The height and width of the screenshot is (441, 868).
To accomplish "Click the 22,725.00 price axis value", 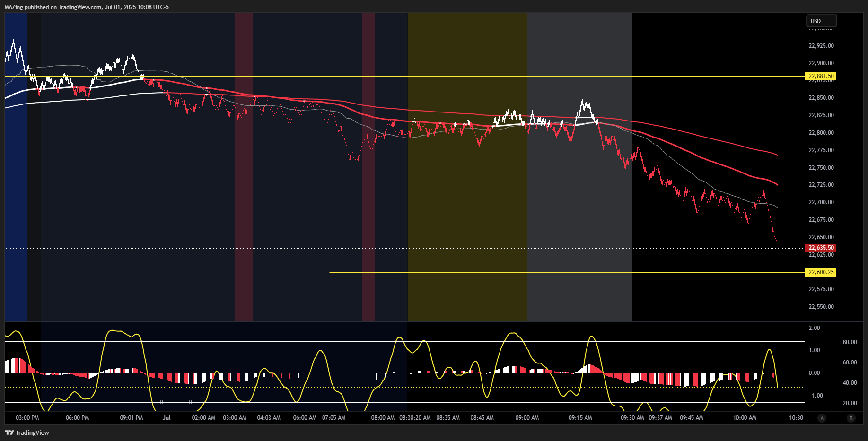I will pyautogui.click(x=821, y=185).
